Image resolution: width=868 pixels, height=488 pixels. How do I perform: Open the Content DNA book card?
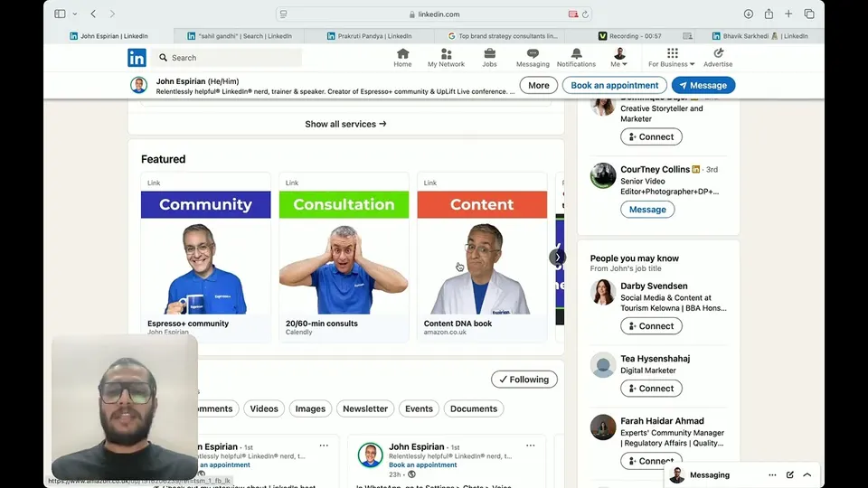[482, 258]
